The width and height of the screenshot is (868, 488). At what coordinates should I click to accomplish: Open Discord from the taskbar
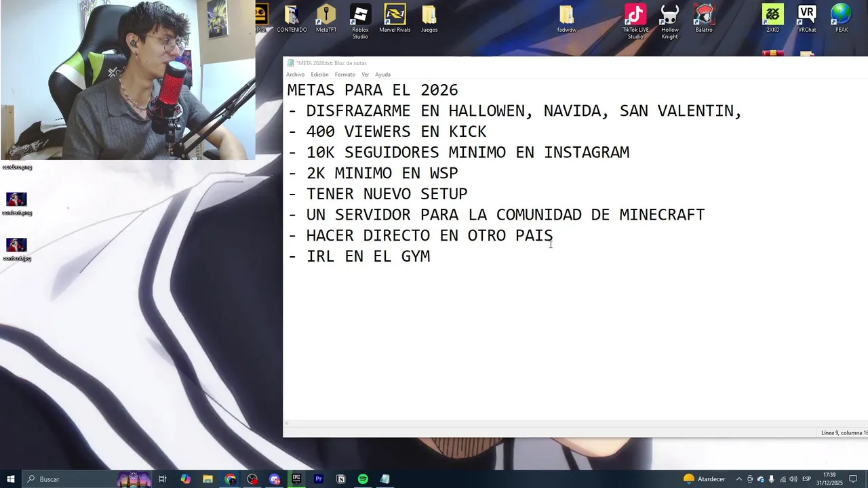[x=275, y=479]
